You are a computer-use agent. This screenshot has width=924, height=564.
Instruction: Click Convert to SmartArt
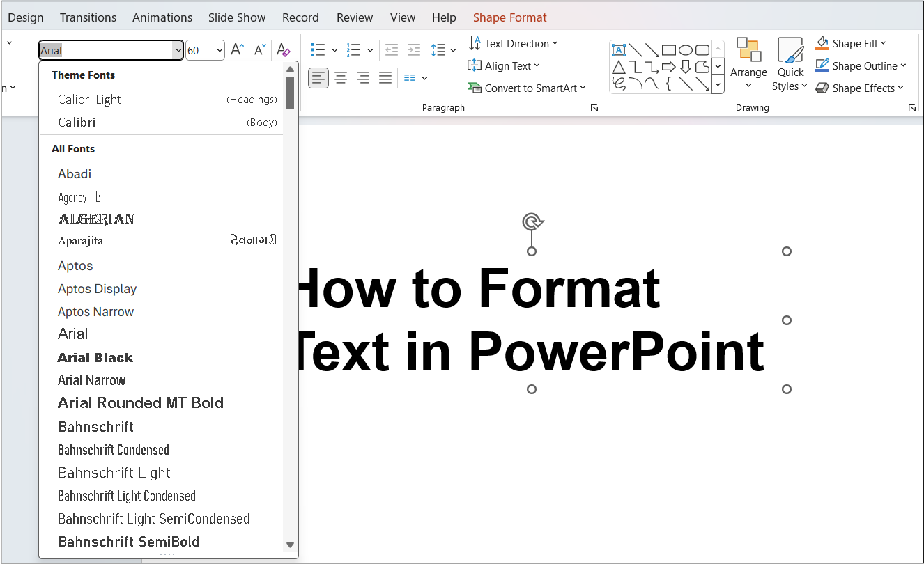[x=526, y=88]
